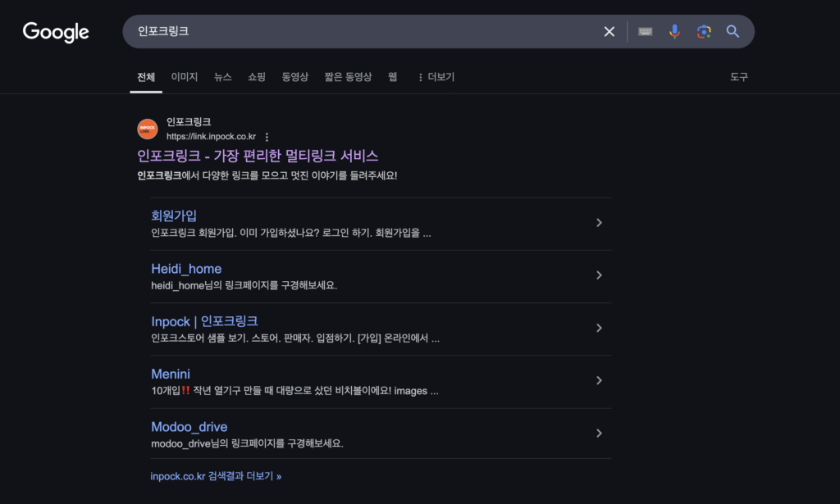Open the Inpock | 인포크링크 sitelink
This screenshot has height=504, width=840.
coord(204,321)
